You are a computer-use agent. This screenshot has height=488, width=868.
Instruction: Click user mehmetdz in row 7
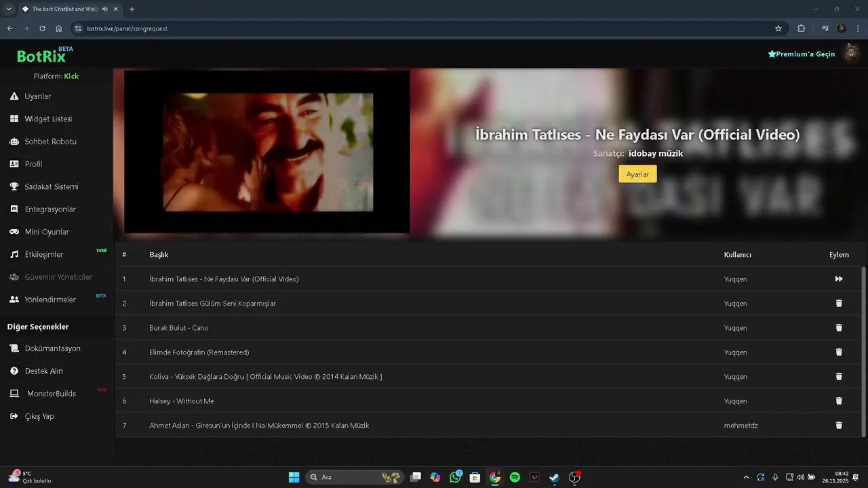pyautogui.click(x=740, y=425)
